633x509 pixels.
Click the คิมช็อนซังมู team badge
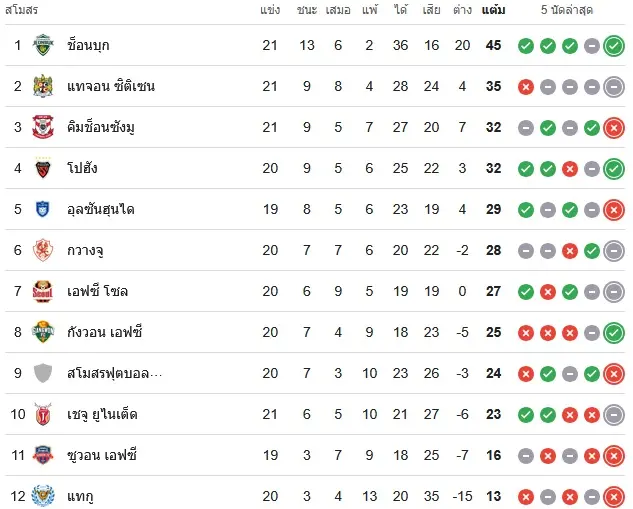[43, 127]
